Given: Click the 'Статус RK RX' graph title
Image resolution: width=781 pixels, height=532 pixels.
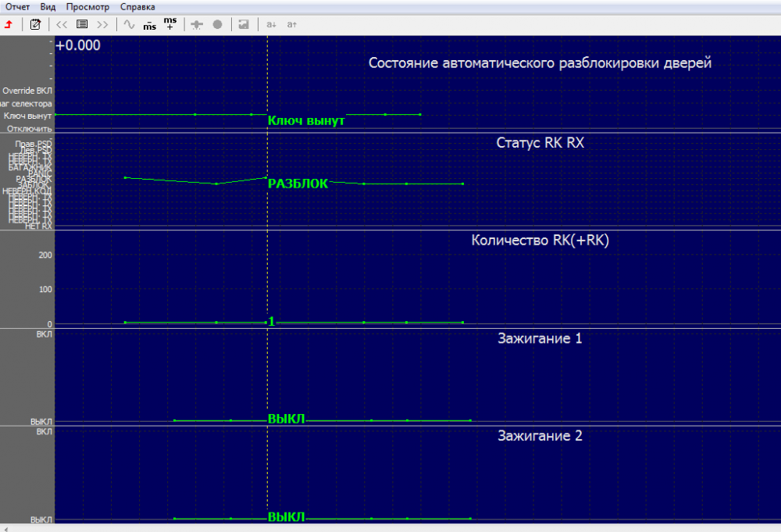Looking at the screenshot, I should 540,143.
